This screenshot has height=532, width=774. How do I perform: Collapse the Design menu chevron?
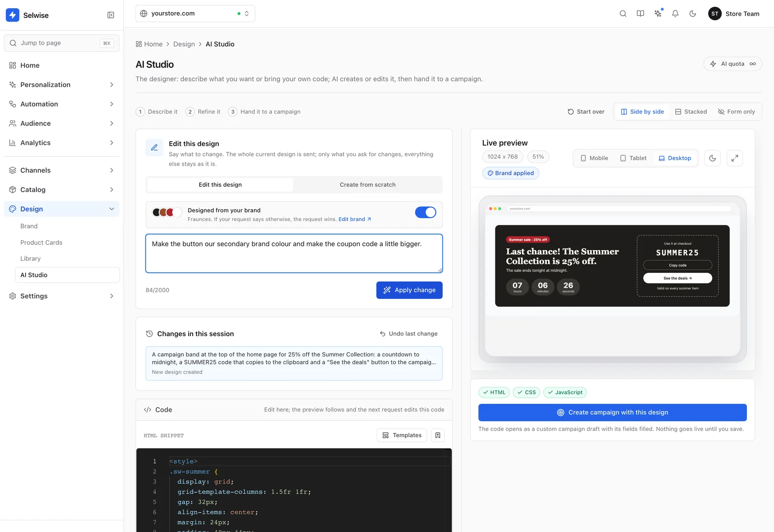[112, 209]
